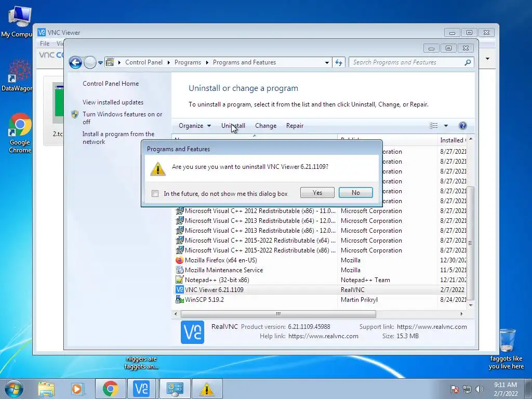
Task: Click the warning icon in the dialog
Action: [158, 169]
